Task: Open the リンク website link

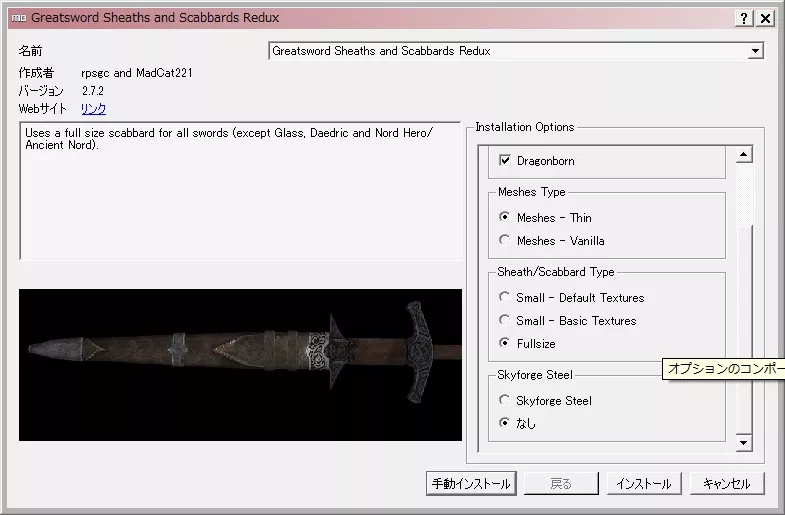Action: [93, 109]
